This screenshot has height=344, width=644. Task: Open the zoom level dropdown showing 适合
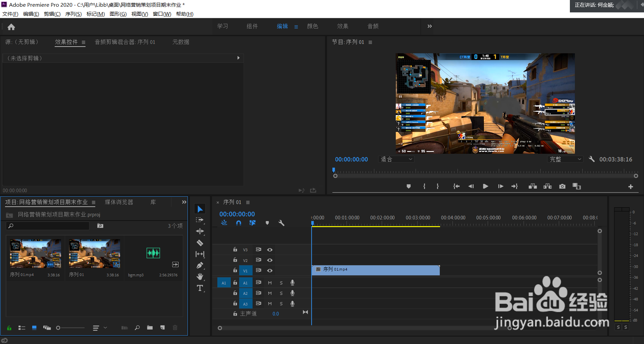point(396,159)
